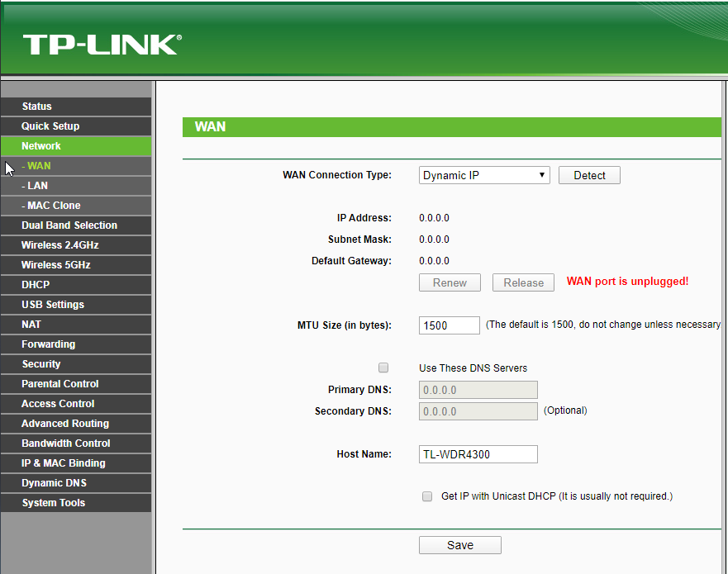This screenshot has height=574, width=728.
Task: Click the WAN Connection Type label
Action: click(337, 175)
